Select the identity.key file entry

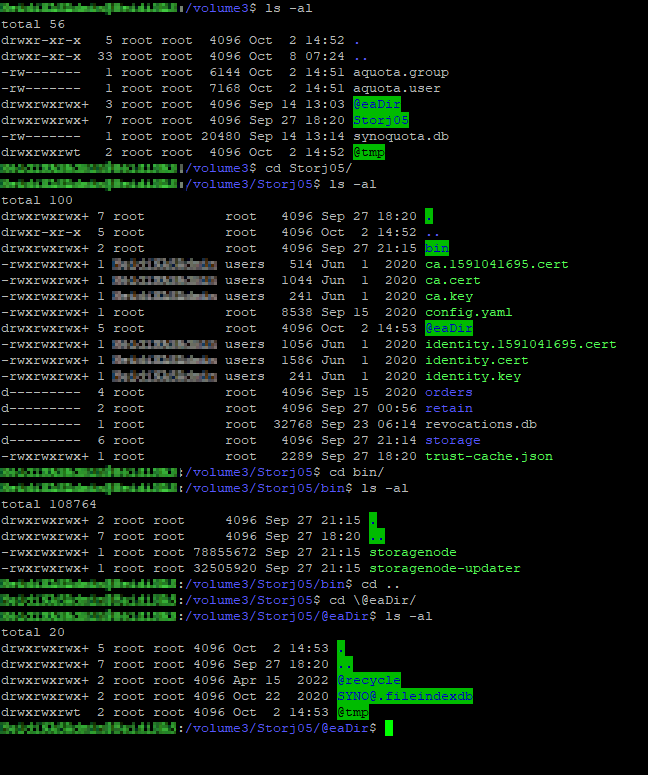[x=472, y=376]
